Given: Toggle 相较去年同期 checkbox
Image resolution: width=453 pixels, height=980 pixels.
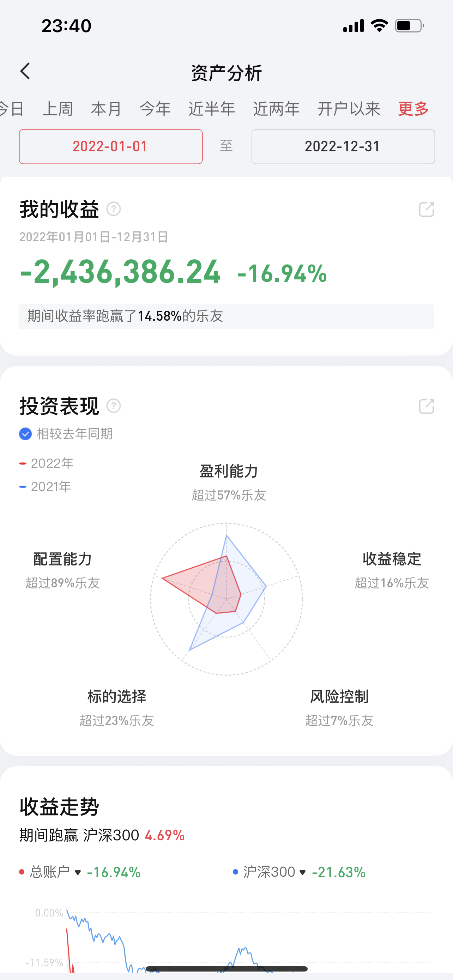Looking at the screenshot, I should 25,434.
